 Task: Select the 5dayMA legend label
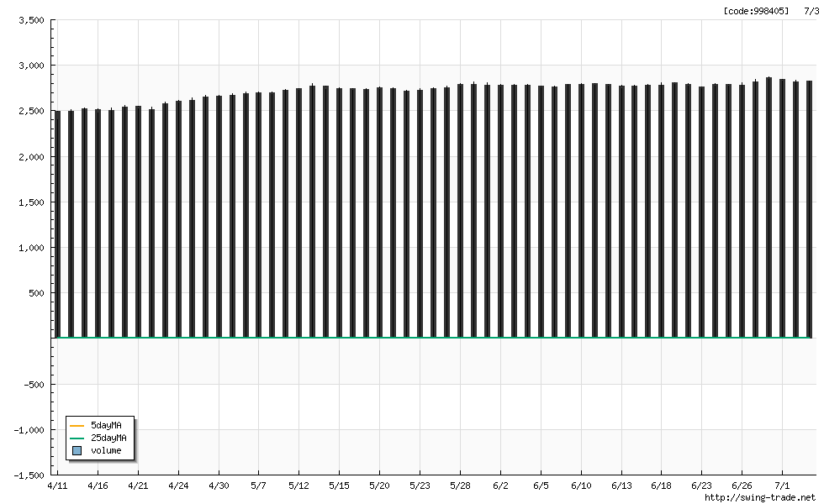106,425
